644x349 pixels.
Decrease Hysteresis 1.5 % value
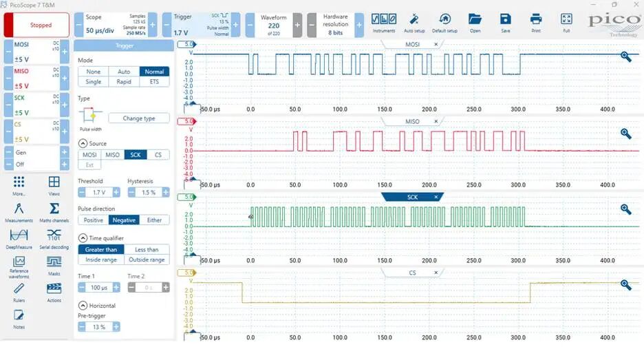click(131, 192)
